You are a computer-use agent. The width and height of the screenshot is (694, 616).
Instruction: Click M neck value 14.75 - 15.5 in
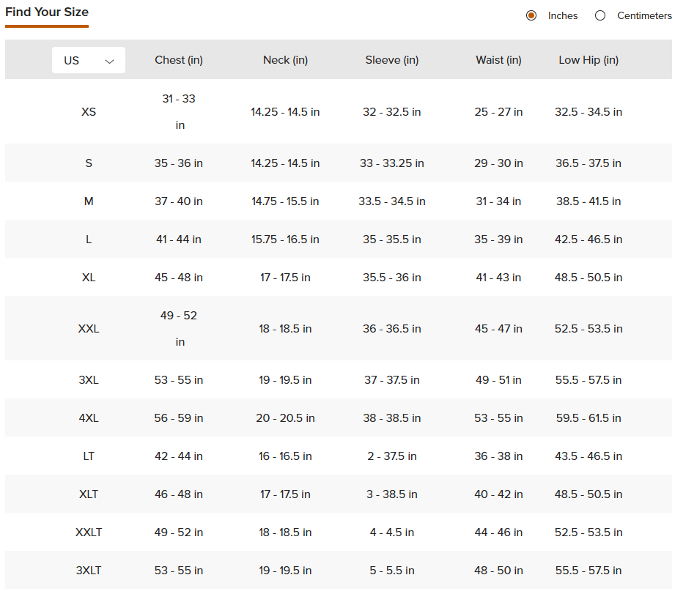(x=286, y=201)
